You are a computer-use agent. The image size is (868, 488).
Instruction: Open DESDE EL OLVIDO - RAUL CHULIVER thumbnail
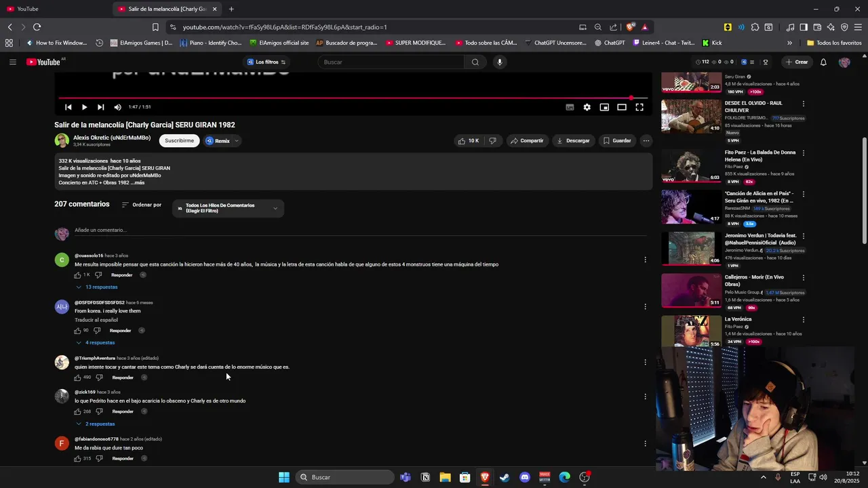click(x=691, y=116)
